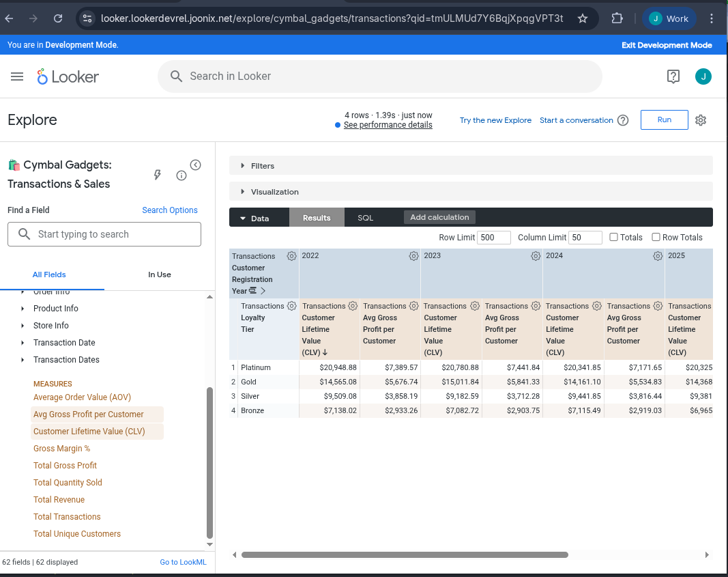Enable the Totals checkbox

[614, 237]
